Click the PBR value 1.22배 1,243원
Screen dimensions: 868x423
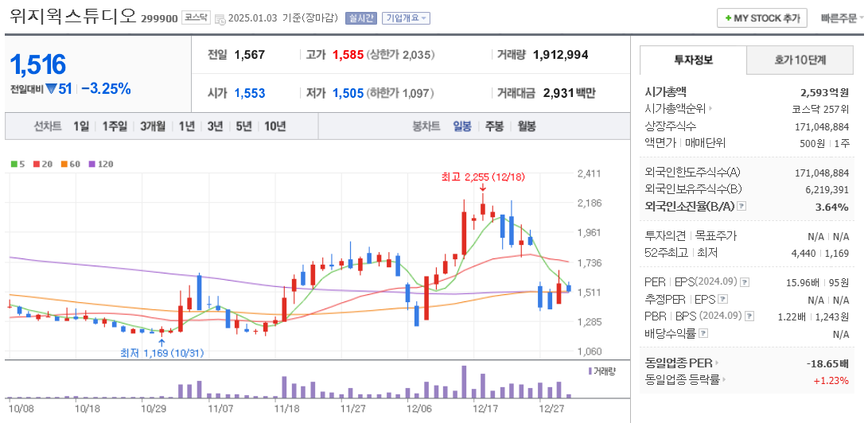[815, 316]
